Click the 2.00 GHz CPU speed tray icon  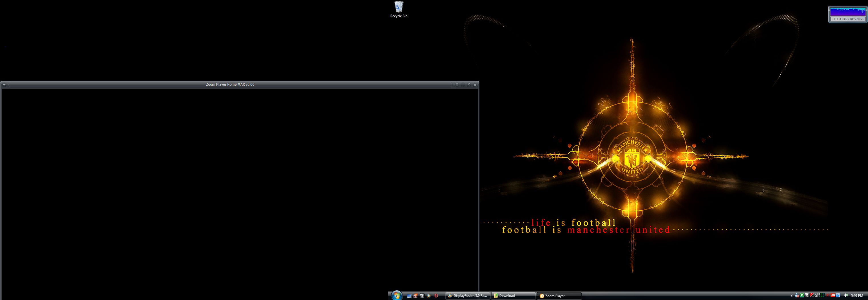point(817,296)
